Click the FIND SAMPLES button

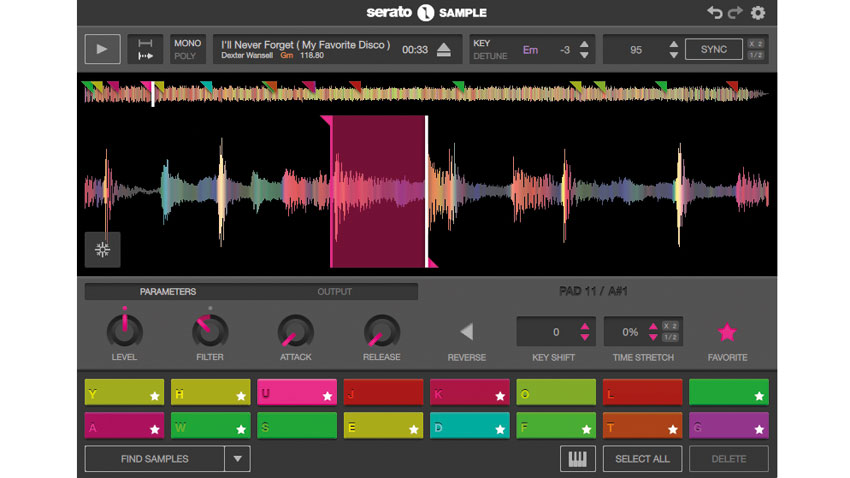tap(154, 459)
